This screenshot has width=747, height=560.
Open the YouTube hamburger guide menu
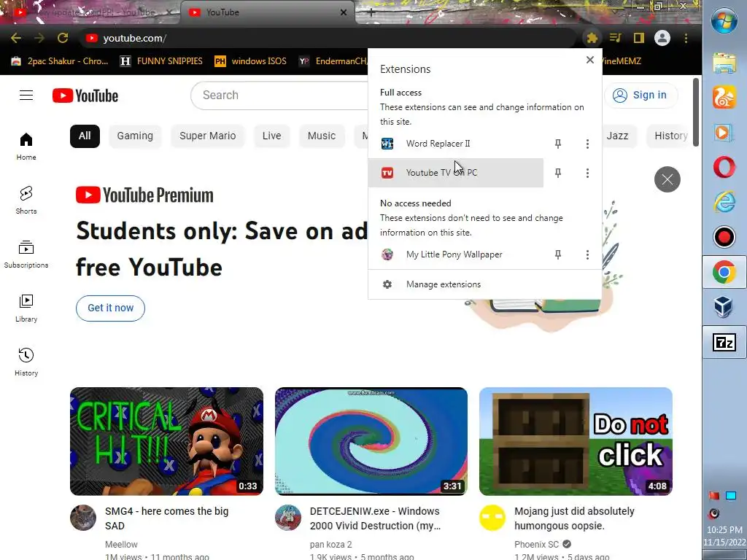pos(26,96)
